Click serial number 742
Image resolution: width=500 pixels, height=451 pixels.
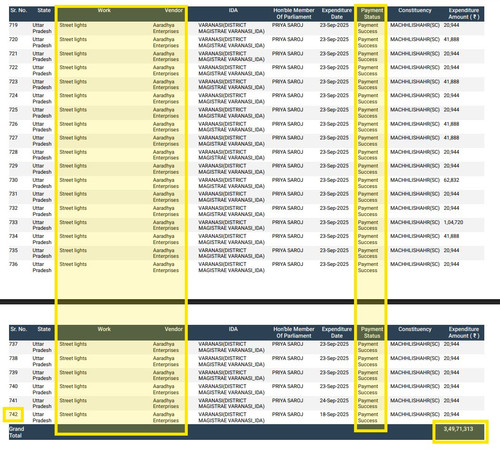point(14,414)
